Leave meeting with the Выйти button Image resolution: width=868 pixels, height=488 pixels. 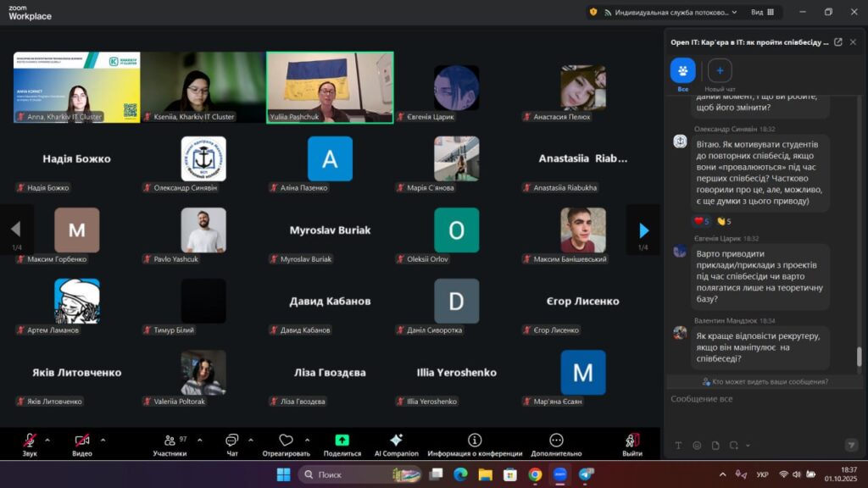tap(632, 441)
